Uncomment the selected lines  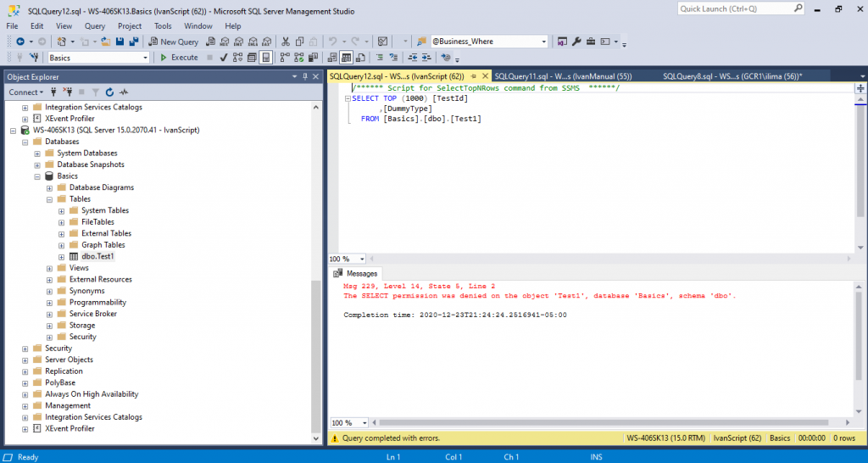coord(393,57)
